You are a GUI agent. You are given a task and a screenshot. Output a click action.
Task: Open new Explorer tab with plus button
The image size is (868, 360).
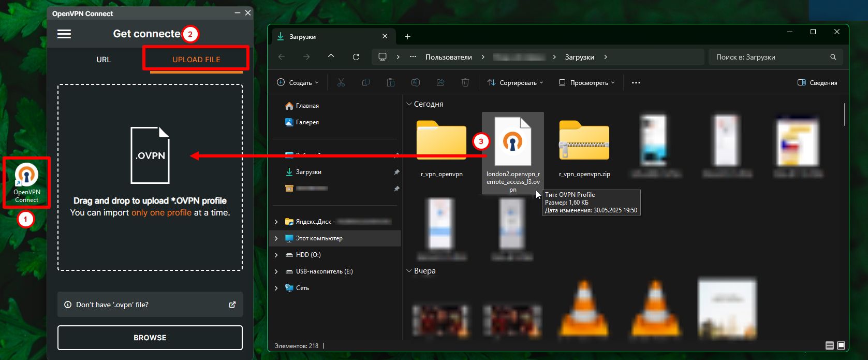click(407, 36)
